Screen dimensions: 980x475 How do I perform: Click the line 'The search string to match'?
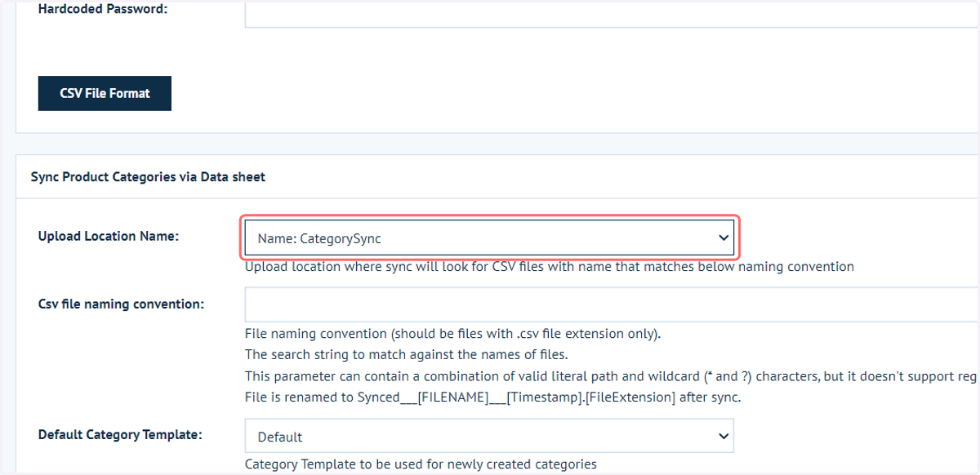coord(406,355)
